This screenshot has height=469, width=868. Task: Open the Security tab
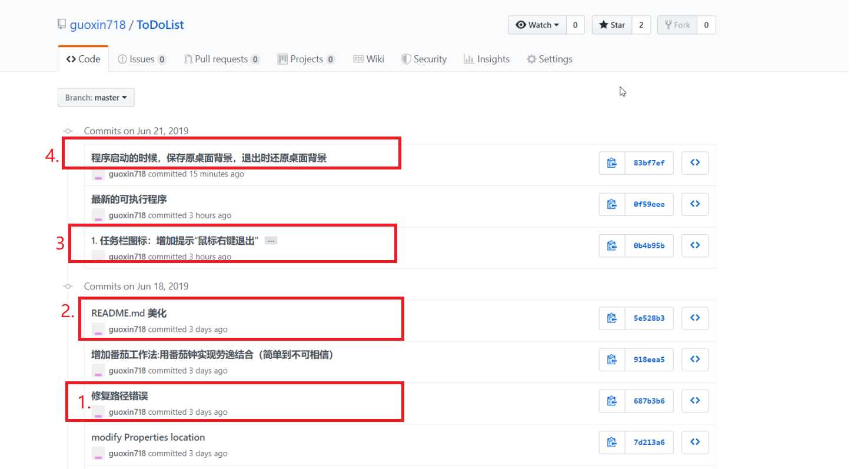[x=424, y=59]
